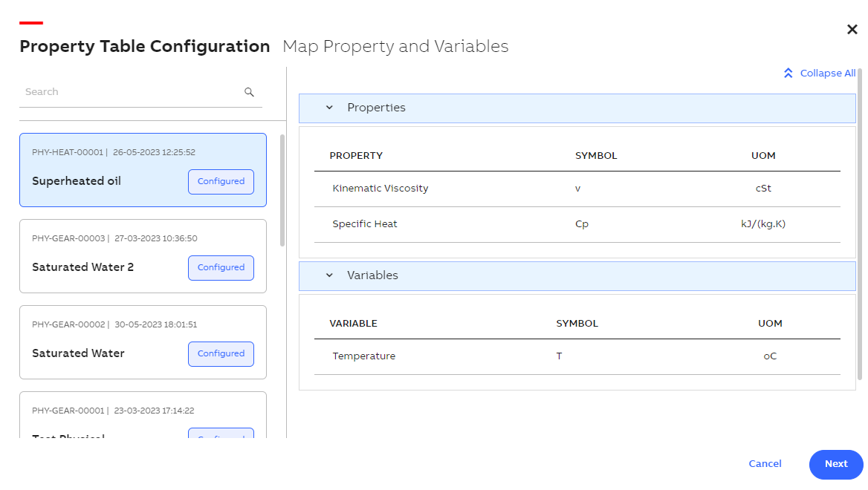Select the Superheated oil card
The image size is (868, 490).
143,170
